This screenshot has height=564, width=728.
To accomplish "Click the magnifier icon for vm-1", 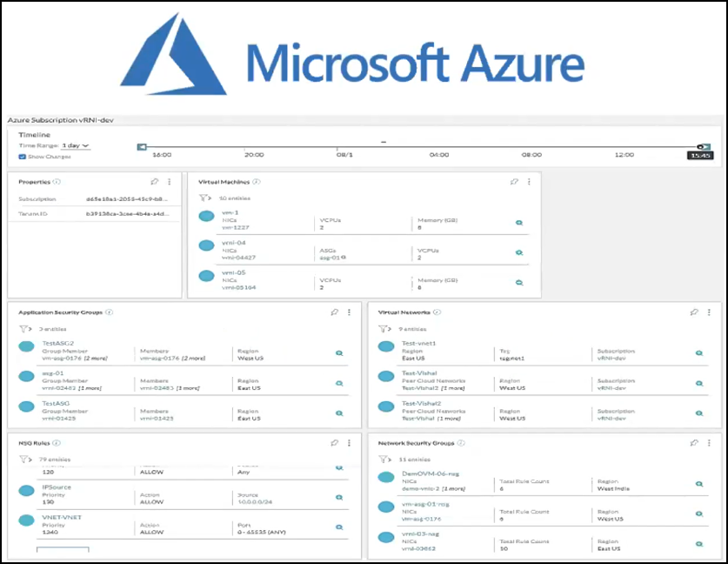I will click(519, 223).
